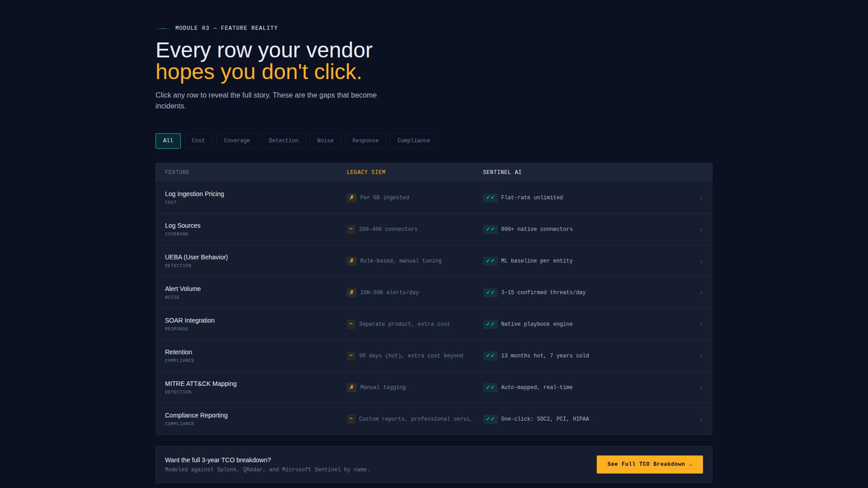The width and height of the screenshot is (868, 488).
Task: Click the ✓✓ badge beside ML baseline per entity
Action: 490,261
